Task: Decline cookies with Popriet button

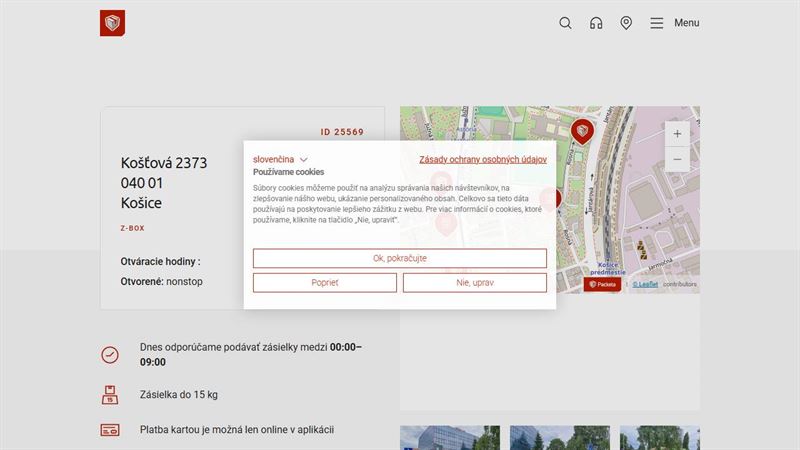Action: (324, 283)
